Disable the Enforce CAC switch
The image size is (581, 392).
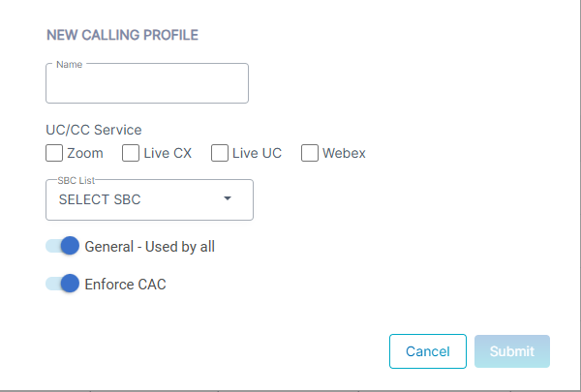(x=63, y=285)
